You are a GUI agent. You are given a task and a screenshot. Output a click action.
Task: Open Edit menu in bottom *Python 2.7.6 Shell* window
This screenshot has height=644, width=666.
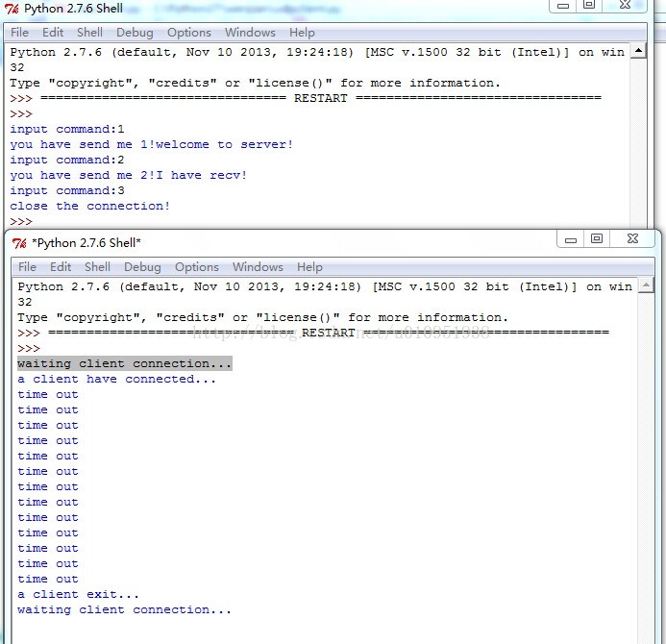61,267
